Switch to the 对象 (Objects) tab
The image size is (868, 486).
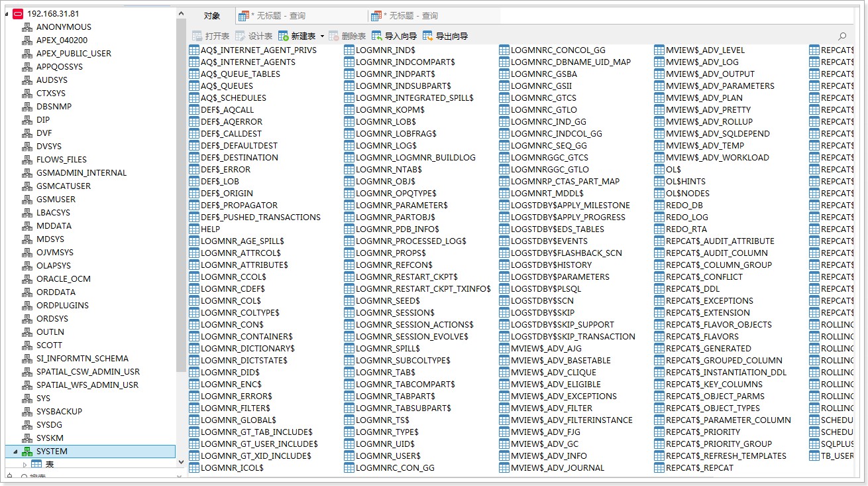[x=212, y=16]
